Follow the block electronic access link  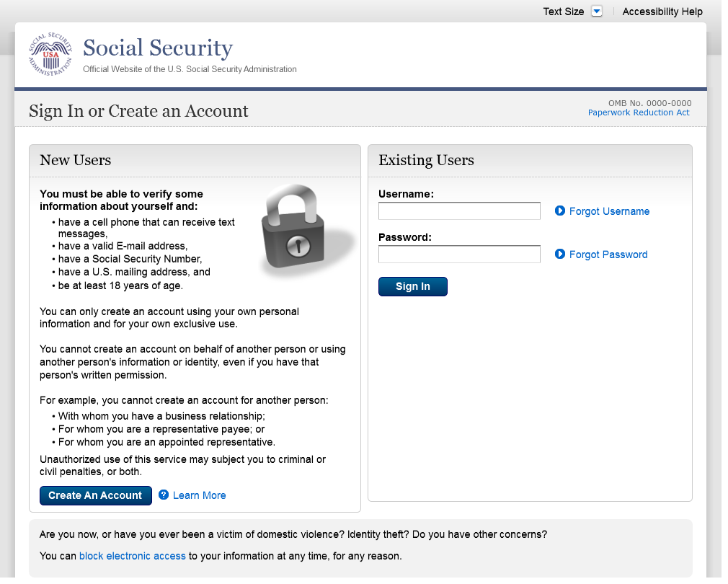pos(133,556)
